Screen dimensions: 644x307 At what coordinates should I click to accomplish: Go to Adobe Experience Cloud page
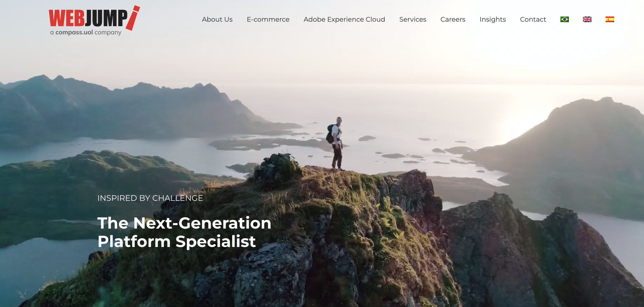pos(344,19)
